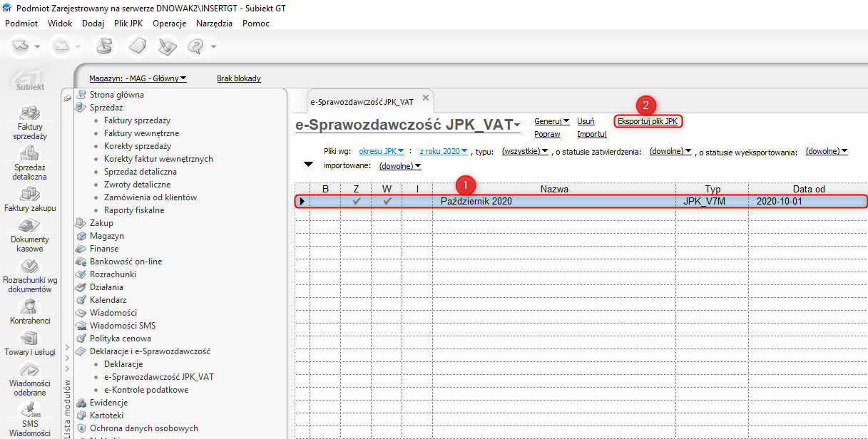
Task: Click the pen and paper toolbar icon
Action: [x=167, y=47]
